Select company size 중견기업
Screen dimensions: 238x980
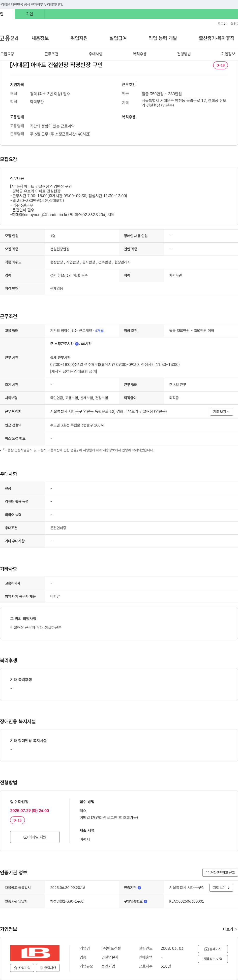108,966
